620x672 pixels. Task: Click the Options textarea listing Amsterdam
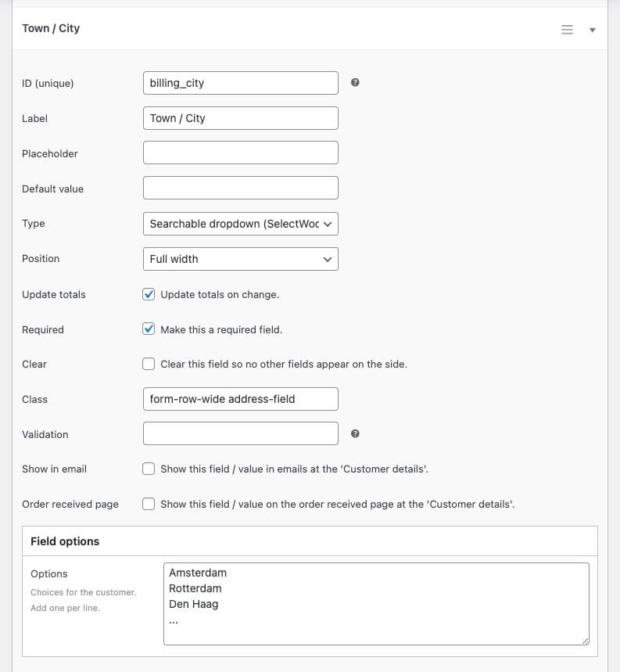pyautogui.click(x=376, y=604)
